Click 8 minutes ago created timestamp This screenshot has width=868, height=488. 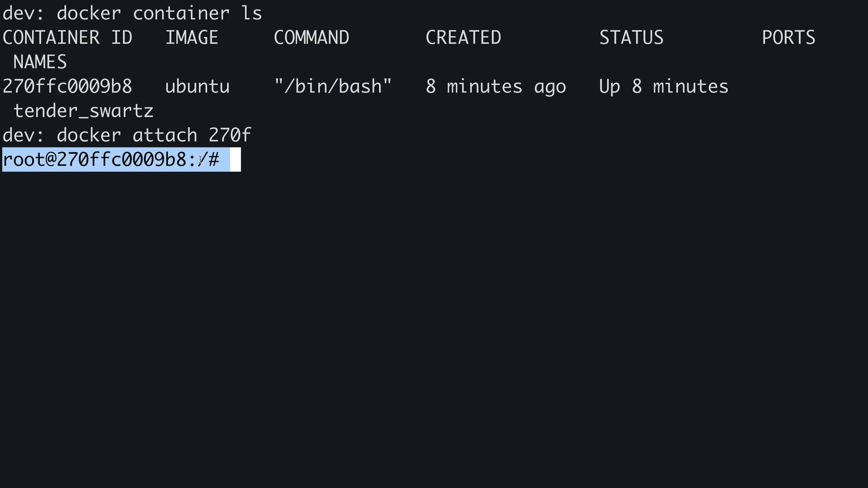point(495,86)
